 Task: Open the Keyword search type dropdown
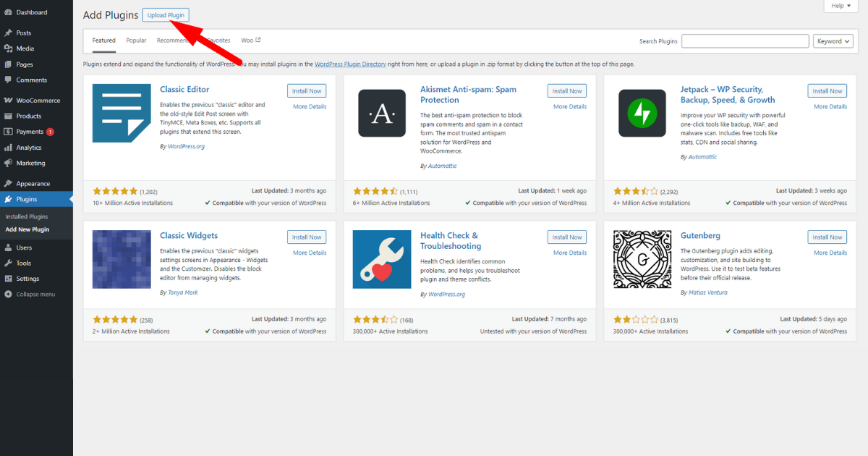pyautogui.click(x=833, y=41)
